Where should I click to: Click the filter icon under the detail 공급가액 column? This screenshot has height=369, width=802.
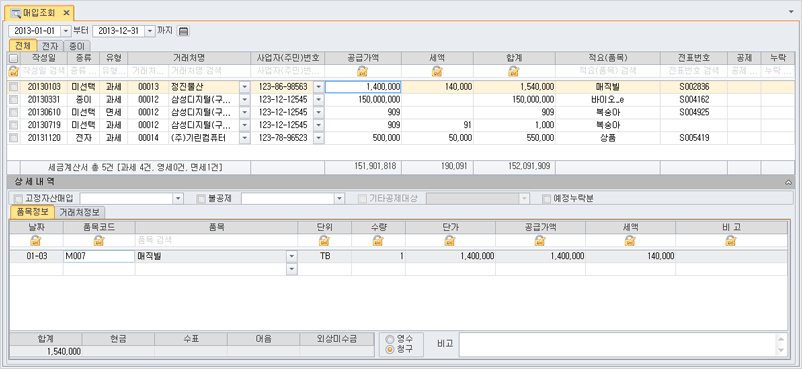click(540, 240)
